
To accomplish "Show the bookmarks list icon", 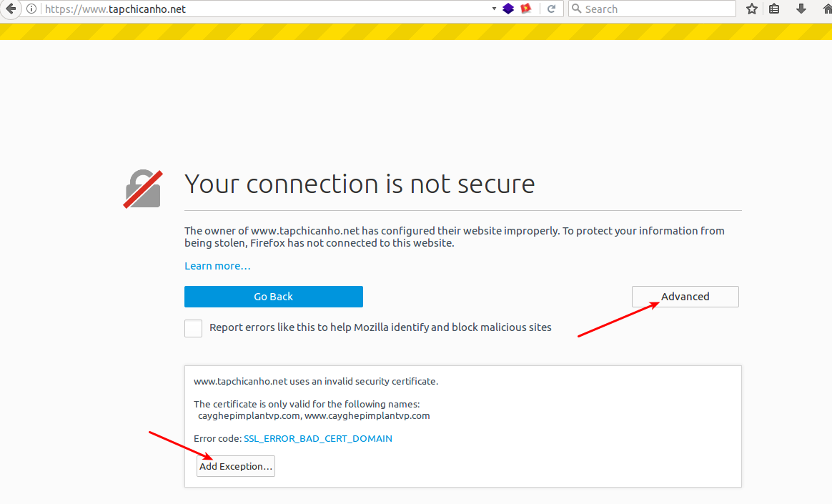I will pyautogui.click(x=774, y=9).
